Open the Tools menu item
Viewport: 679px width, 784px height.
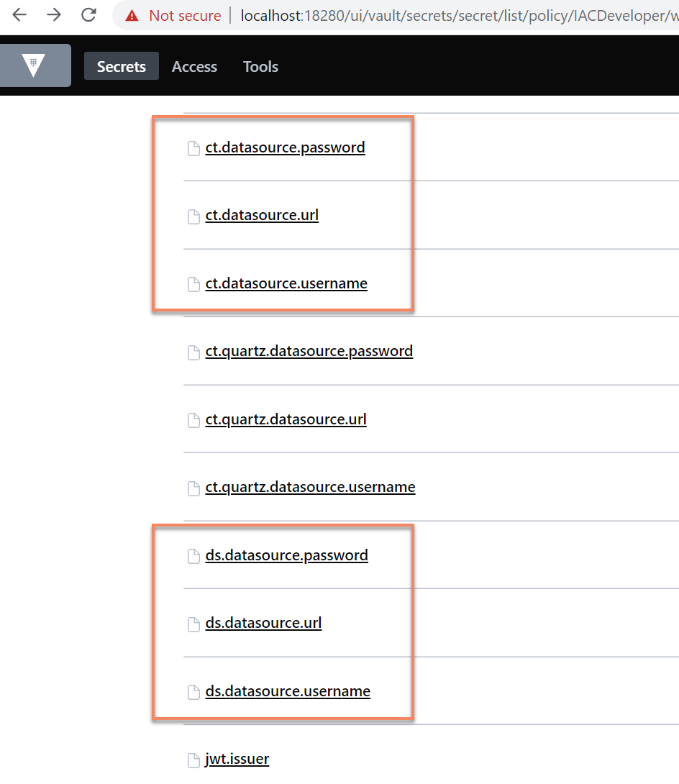(x=260, y=66)
